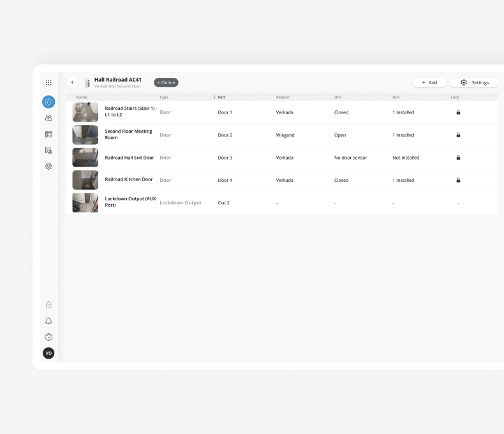
Task: Open the Settings button
Action: coord(474,82)
